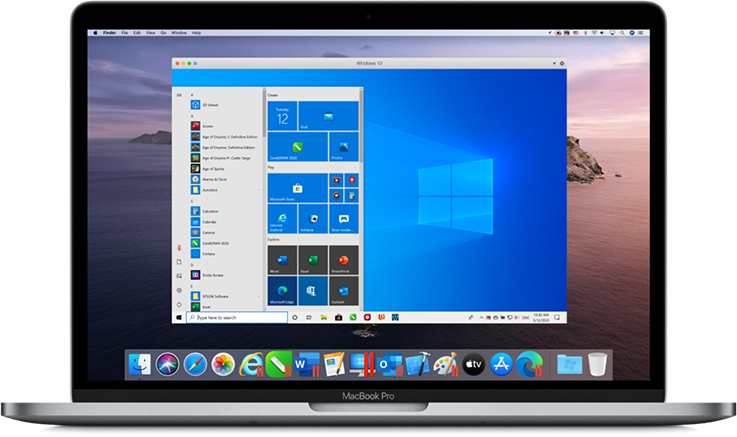Open the Edit menu in the Mac menu bar
737x437 pixels.
(137, 33)
